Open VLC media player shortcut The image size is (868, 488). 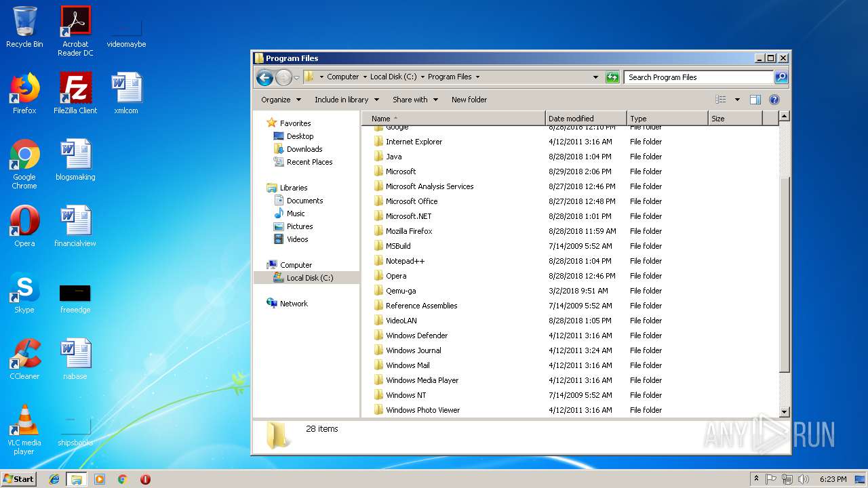24,430
